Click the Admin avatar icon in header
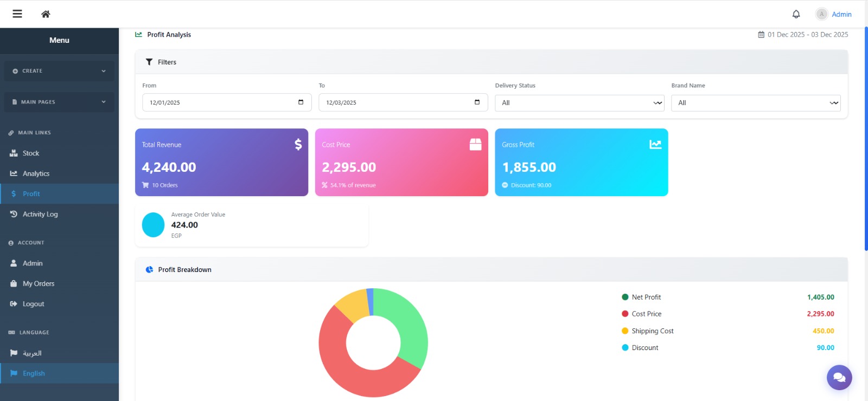This screenshot has height=401, width=868. pyautogui.click(x=821, y=14)
